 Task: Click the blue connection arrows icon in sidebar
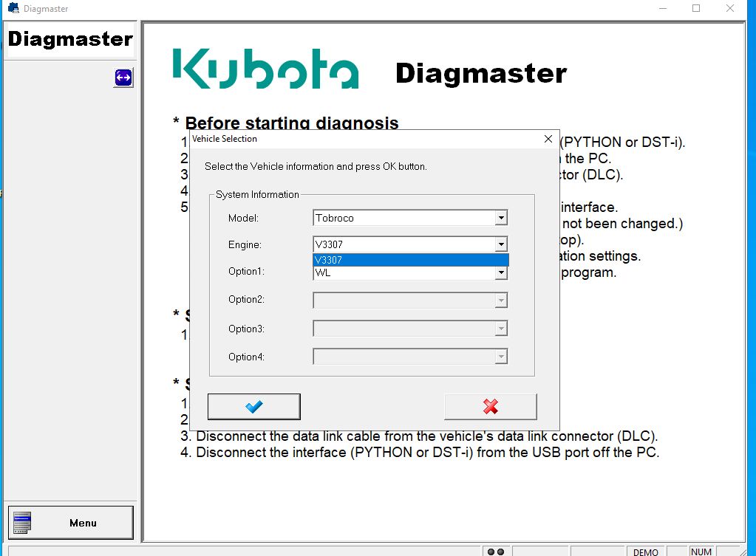tap(123, 78)
